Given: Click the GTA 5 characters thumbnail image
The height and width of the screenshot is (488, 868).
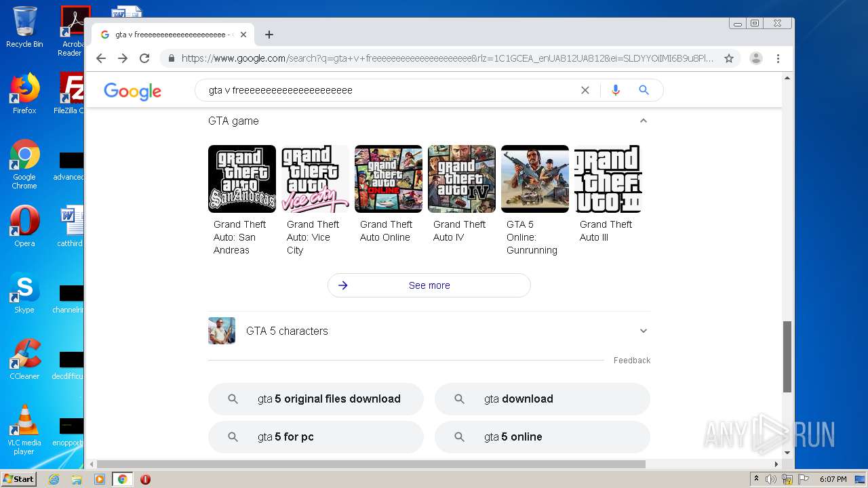Looking at the screenshot, I should pyautogui.click(x=222, y=331).
